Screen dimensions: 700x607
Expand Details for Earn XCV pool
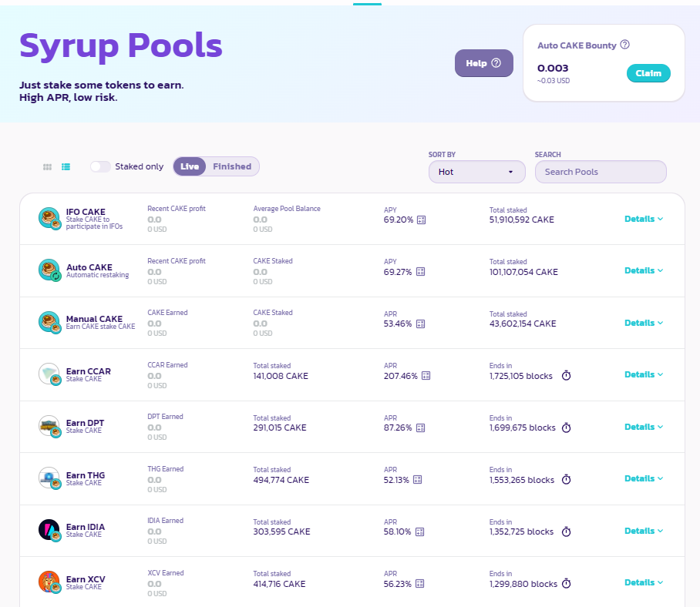[644, 582]
